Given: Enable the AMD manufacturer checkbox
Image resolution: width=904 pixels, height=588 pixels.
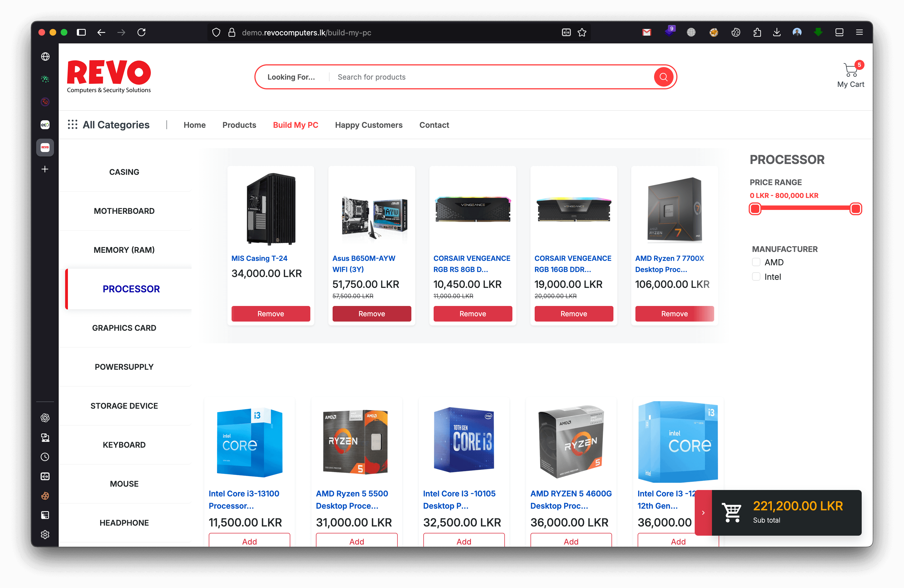Looking at the screenshot, I should pos(756,263).
